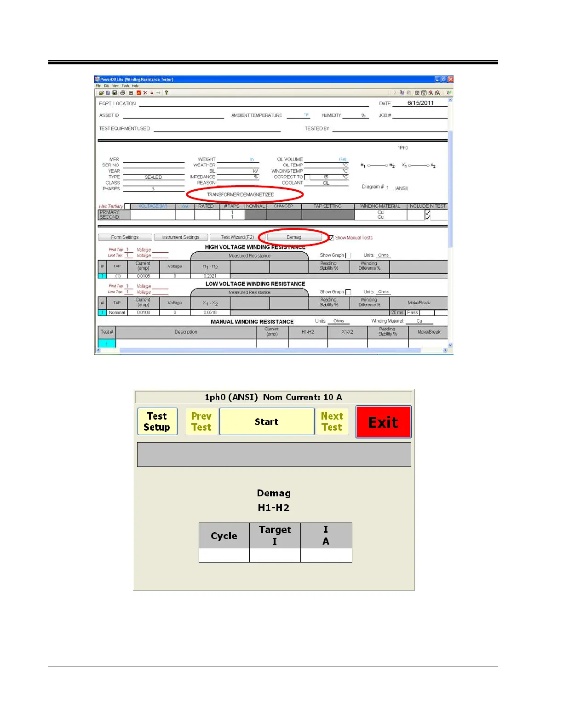Click the calendar-style icon beside the printer

click(x=131, y=93)
